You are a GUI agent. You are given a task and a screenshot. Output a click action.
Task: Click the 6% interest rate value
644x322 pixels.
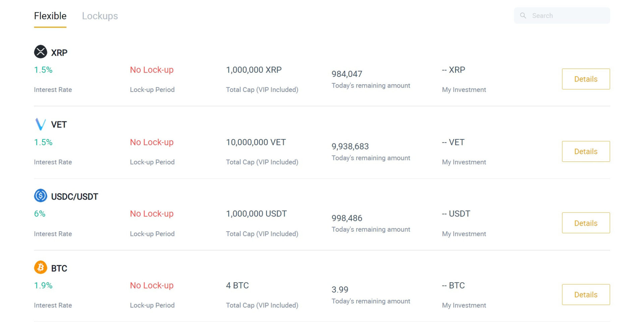[40, 214]
